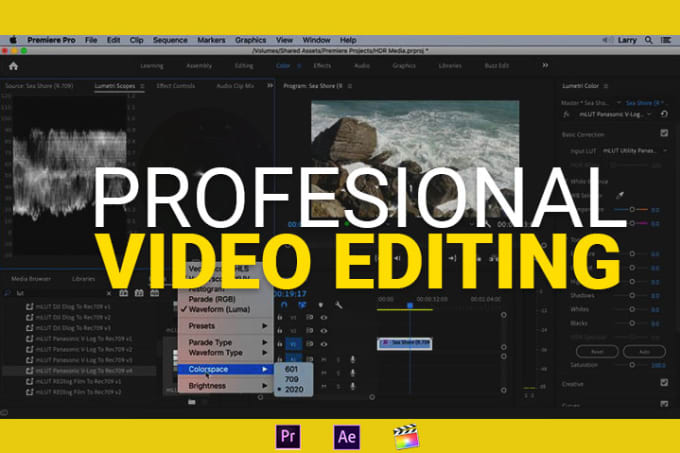Click the Step Back transport button
This screenshot has height=453, width=680.
397,258
